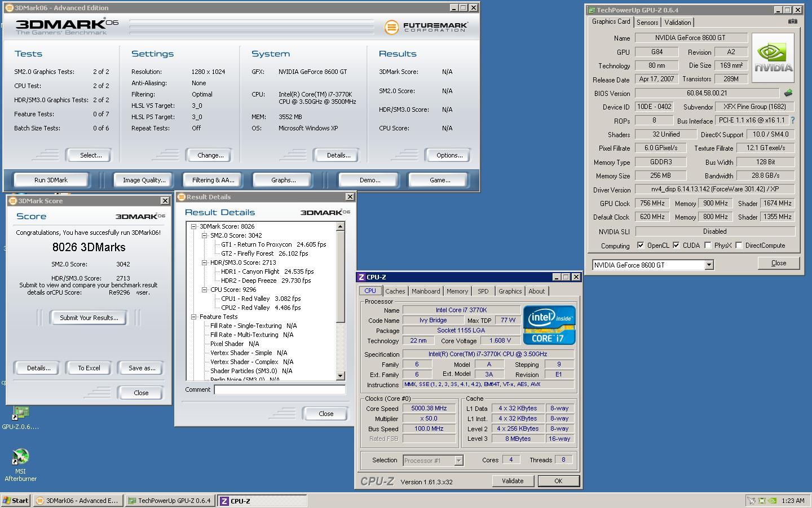Click the Result Details title bar icon
This screenshot has height=508, width=812.
tap(182, 197)
